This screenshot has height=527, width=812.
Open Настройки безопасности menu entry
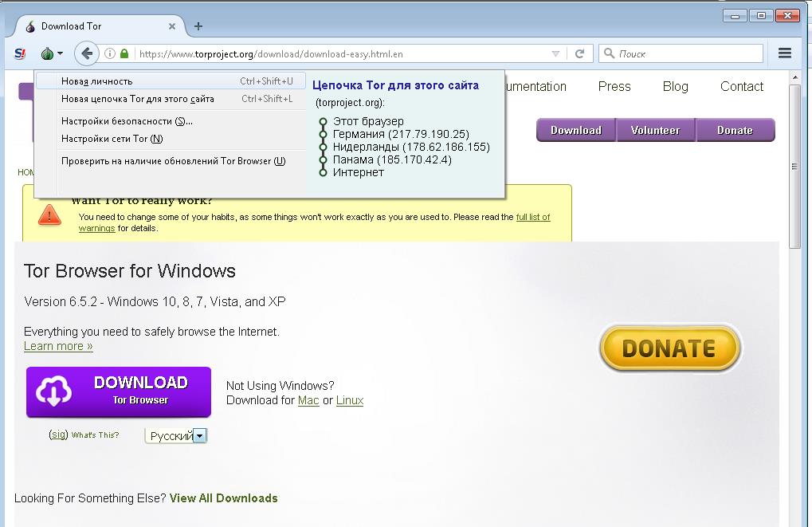point(171,120)
